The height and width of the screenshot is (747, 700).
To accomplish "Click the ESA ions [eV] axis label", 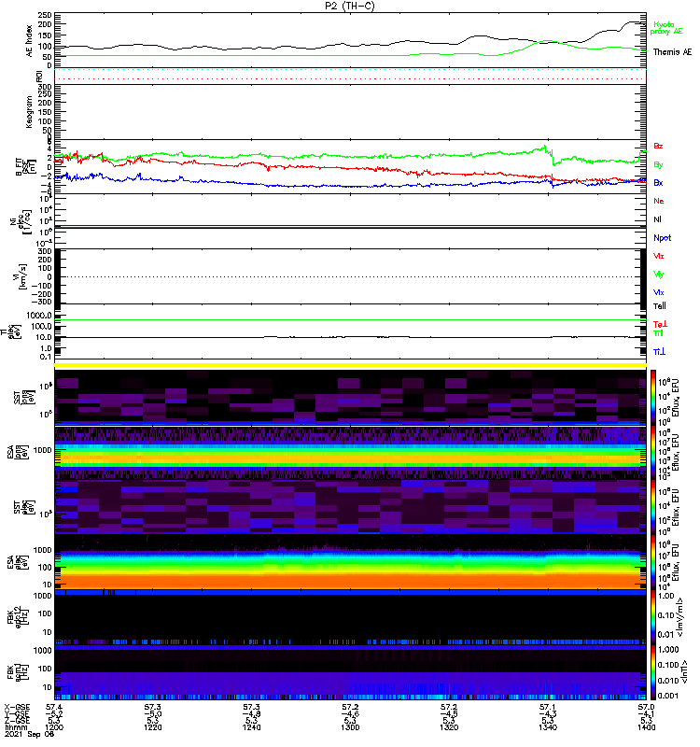I will (x=18, y=452).
